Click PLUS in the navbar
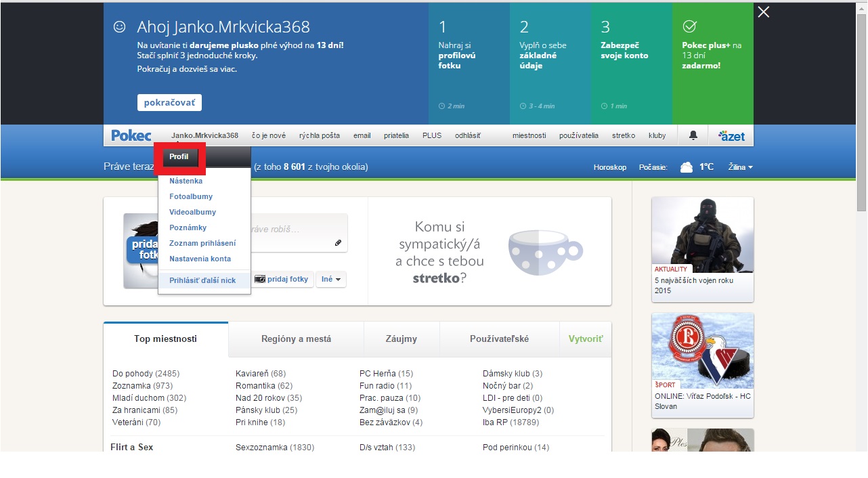Screen dimensions: 868x478 click(432, 135)
